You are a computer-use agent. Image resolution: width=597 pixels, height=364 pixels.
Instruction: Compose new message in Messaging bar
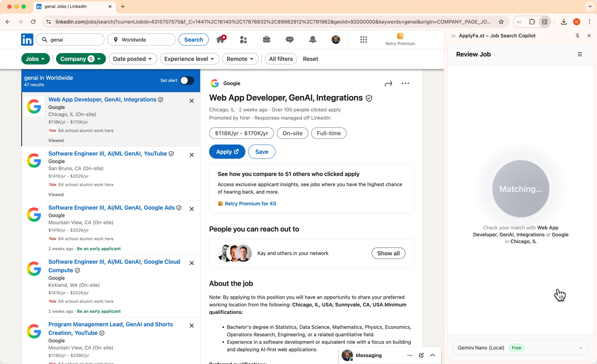pyautogui.click(x=421, y=355)
